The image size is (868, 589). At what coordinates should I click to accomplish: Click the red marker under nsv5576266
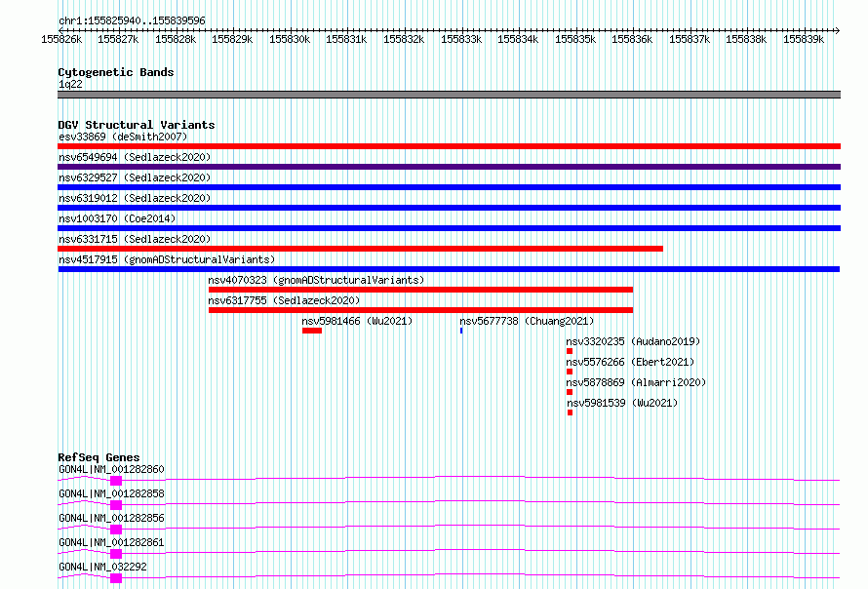tap(570, 372)
